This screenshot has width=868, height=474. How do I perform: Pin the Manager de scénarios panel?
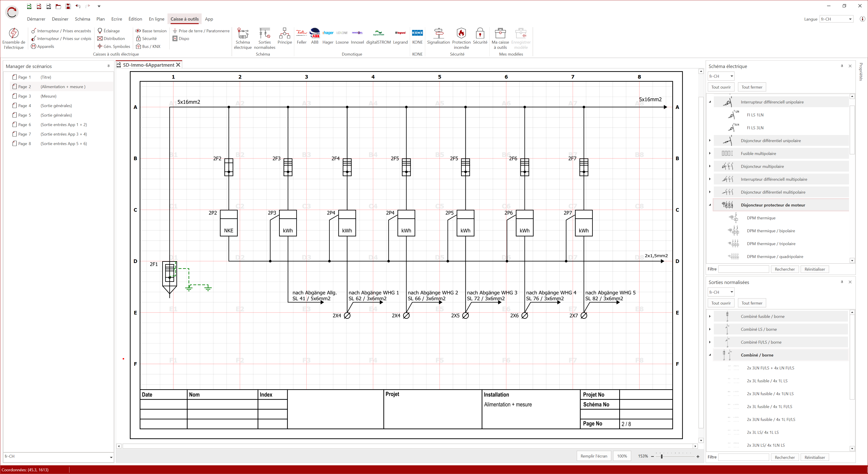click(x=109, y=66)
